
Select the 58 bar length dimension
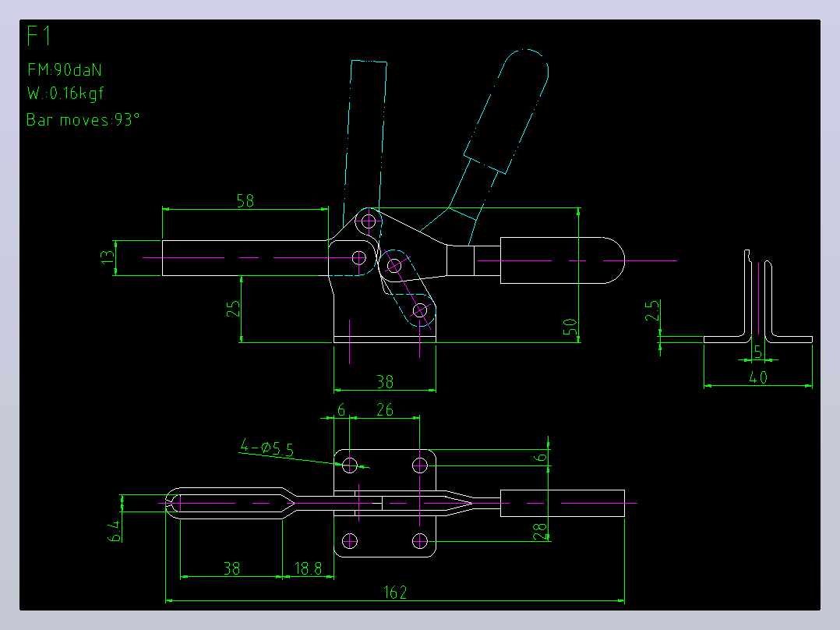tap(245, 200)
